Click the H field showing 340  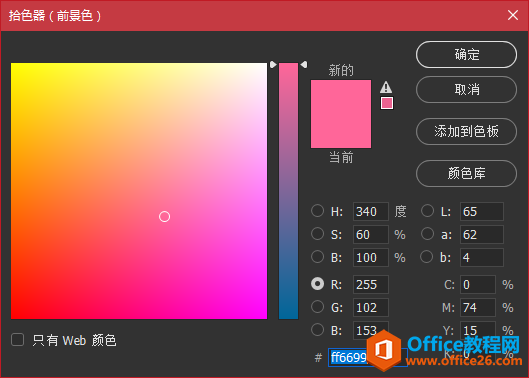coord(370,211)
